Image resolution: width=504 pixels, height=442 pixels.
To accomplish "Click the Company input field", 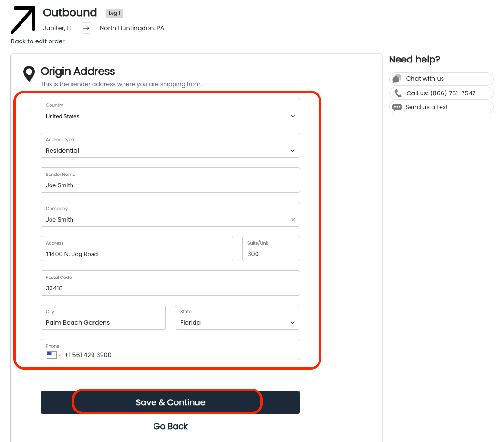I will pos(170,215).
